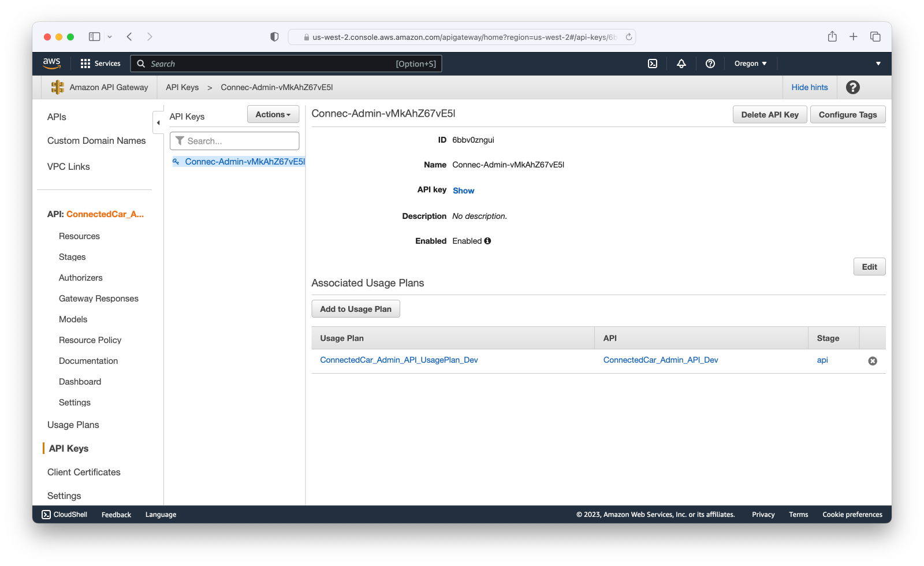Viewport: 924px width, 566px height.
Task: Toggle hints with Hide hints
Action: (809, 87)
